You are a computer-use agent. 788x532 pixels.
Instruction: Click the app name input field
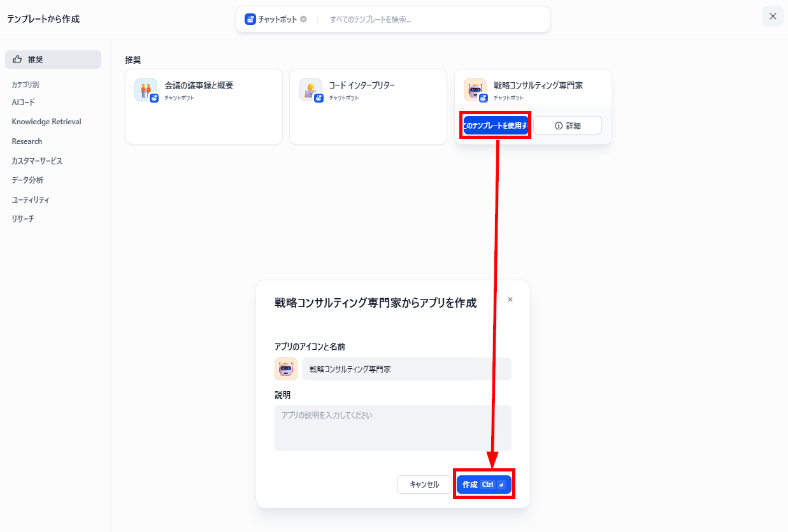point(406,369)
